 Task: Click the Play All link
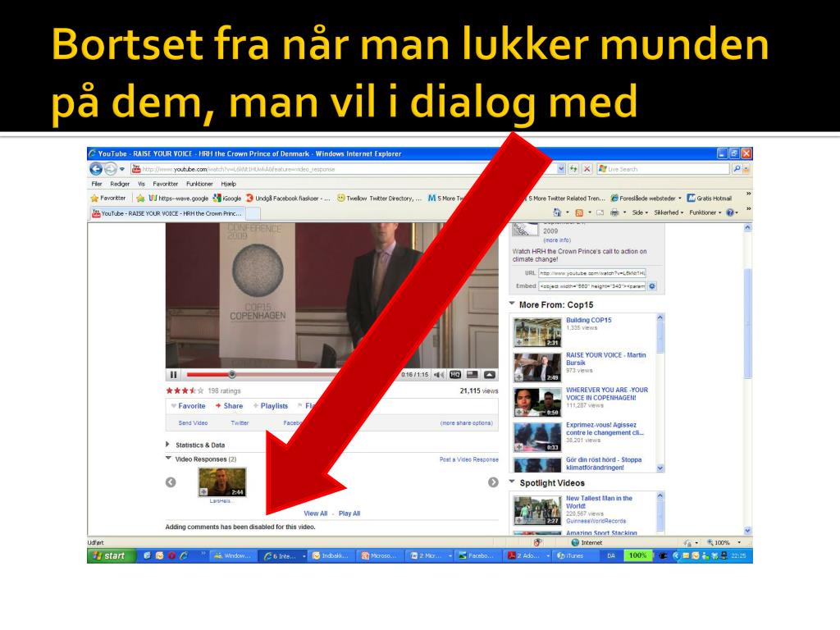pos(349,514)
